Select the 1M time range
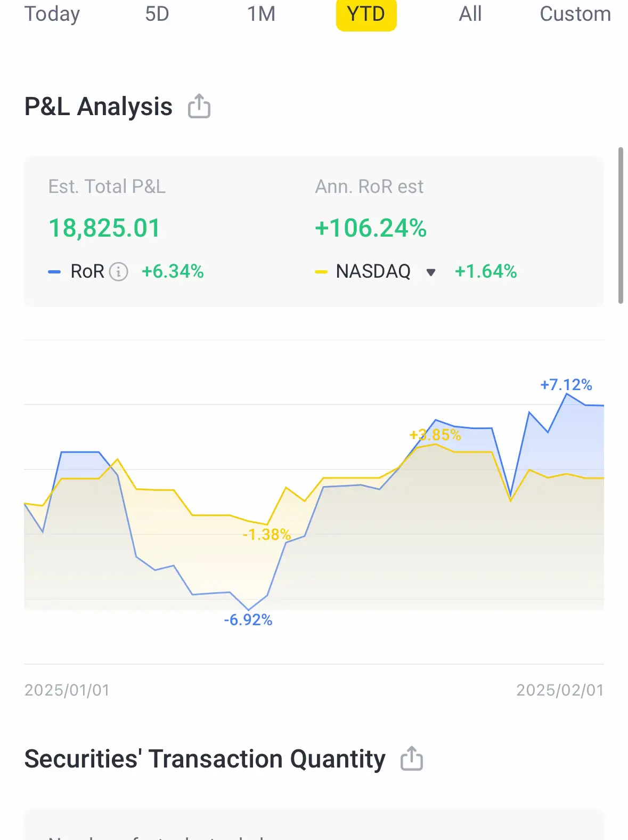This screenshot has height=840, width=628. point(262,14)
